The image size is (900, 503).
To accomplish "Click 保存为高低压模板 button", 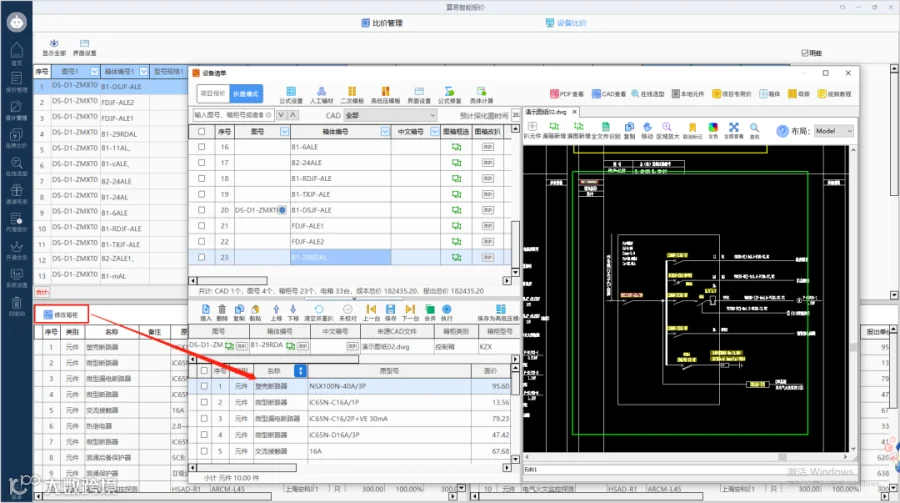I will click(498, 313).
